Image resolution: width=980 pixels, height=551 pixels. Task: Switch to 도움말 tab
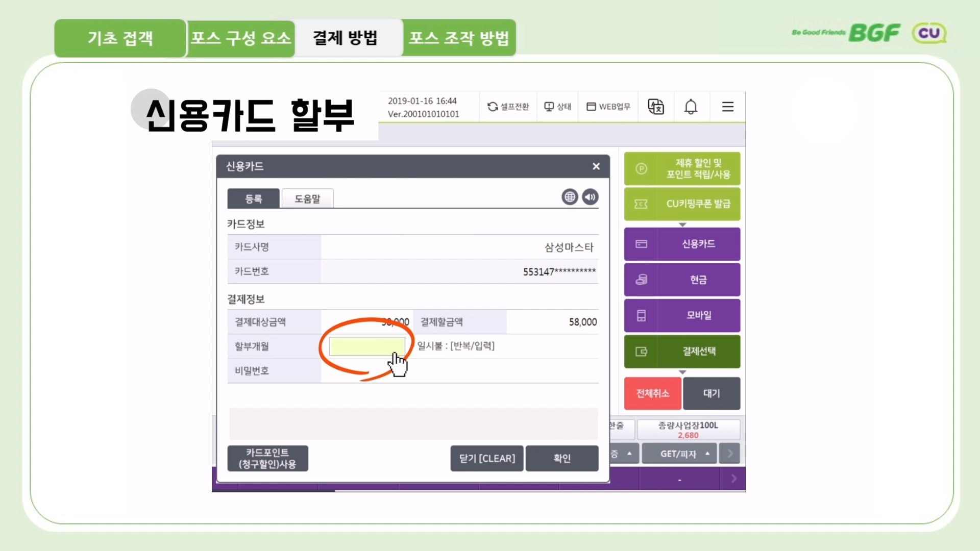pyautogui.click(x=307, y=198)
